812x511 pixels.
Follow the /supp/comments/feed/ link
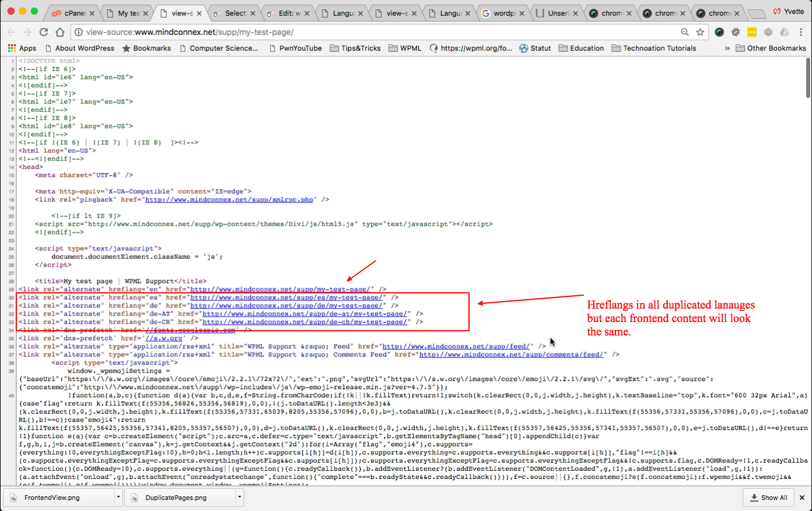pos(511,355)
